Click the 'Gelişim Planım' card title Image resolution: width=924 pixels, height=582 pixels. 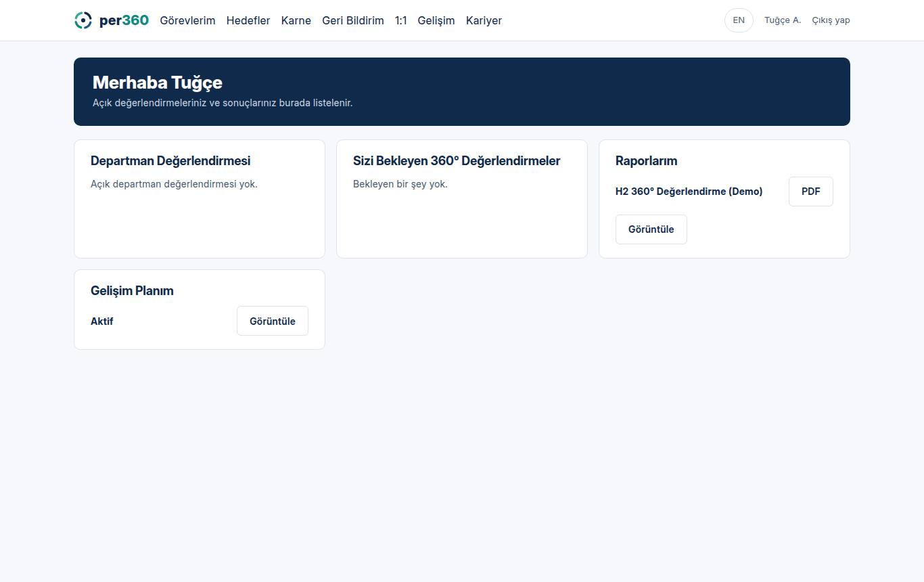click(132, 291)
